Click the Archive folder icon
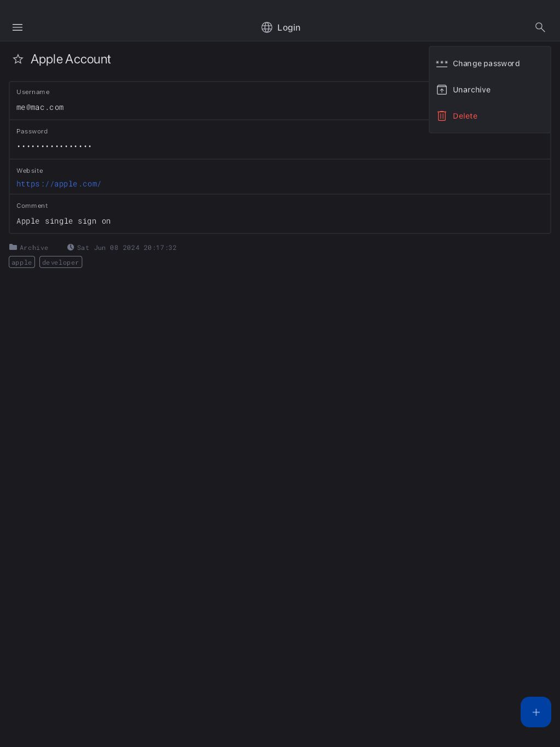 point(13,247)
